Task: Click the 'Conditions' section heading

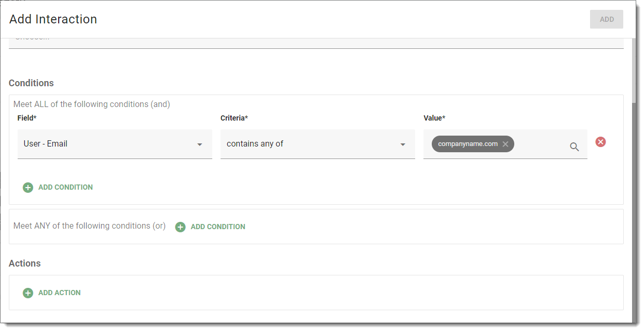Action: (31, 83)
